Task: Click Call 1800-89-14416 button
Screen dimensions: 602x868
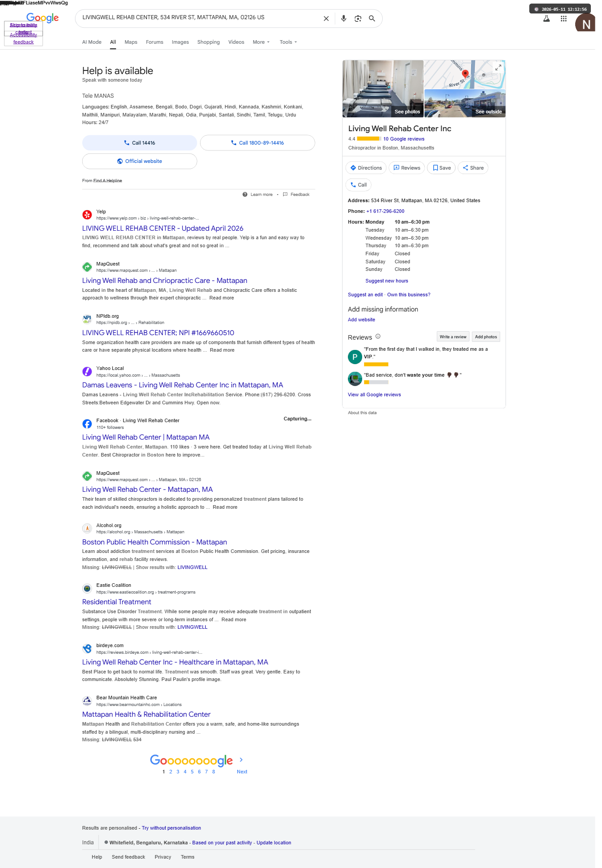Action: point(257,143)
